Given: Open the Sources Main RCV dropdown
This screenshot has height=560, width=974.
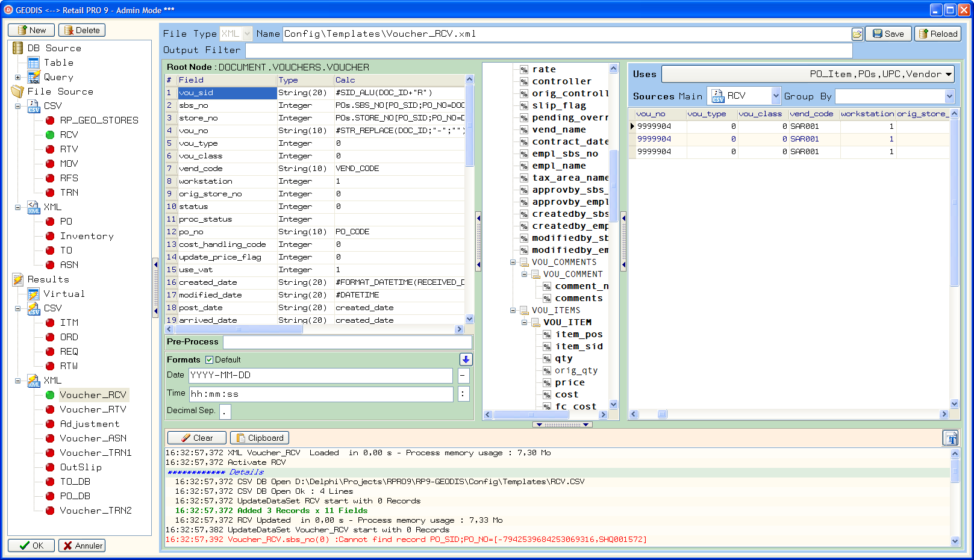Looking at the screenshot, I should (x=776, y=96).
